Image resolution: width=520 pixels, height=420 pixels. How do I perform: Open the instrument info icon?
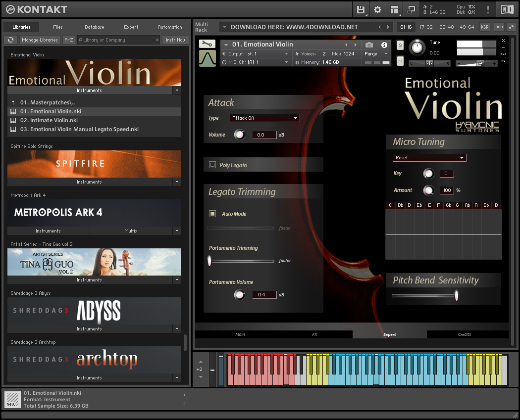point(384,45)
